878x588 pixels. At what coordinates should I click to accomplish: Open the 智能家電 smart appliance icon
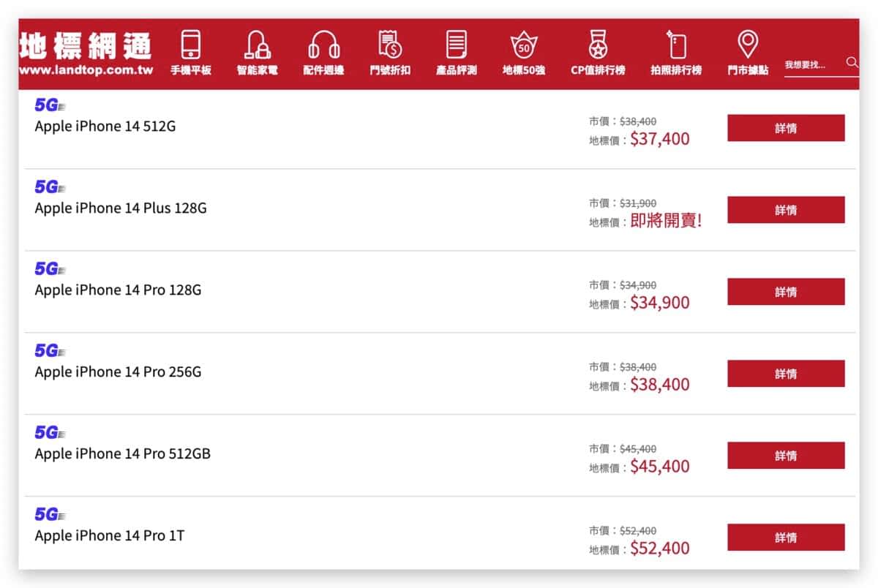(x=257, y=45)
